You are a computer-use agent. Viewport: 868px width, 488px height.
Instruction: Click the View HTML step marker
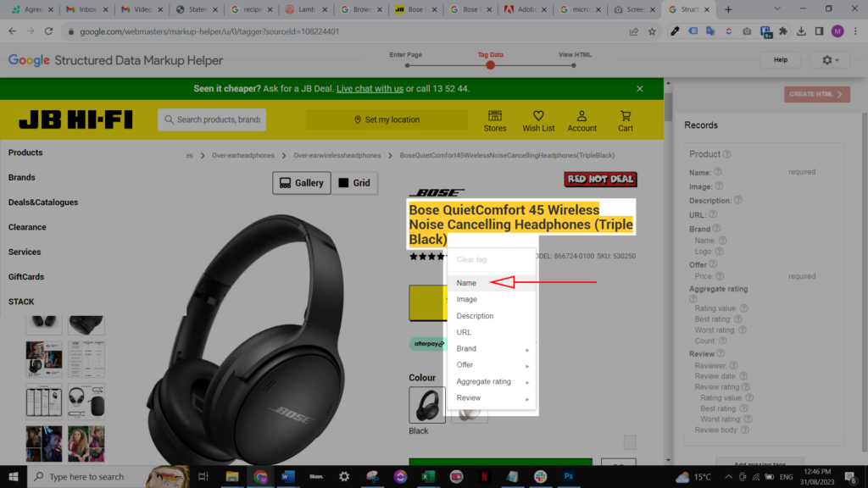coord(574,65)
